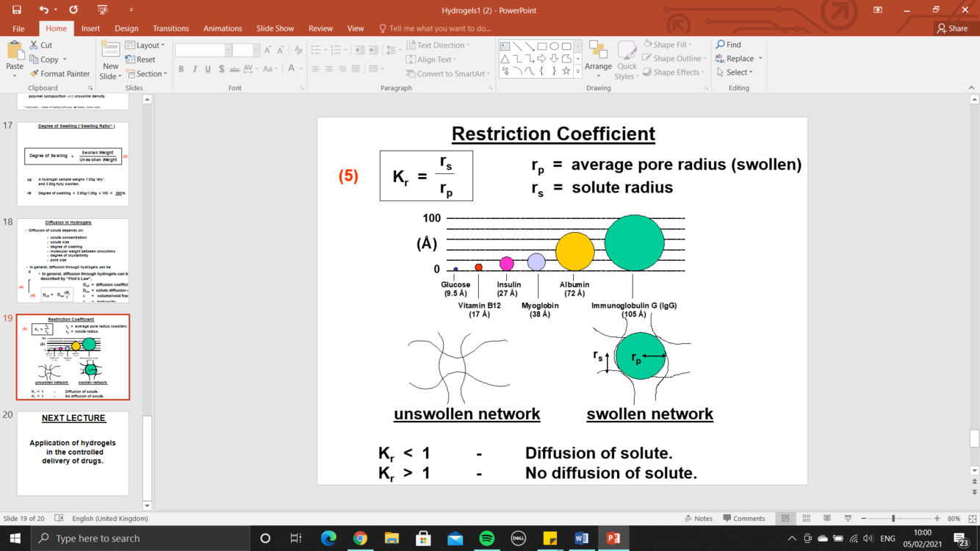
Task: Switch to the Insert tab
Action: tap(90, 28)
